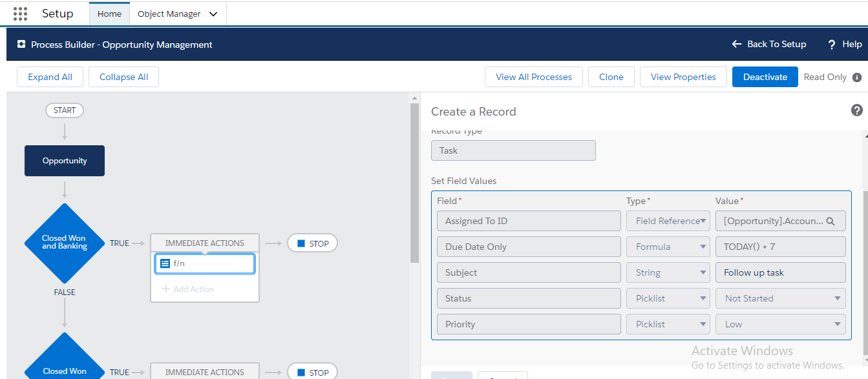
Task: Click the Read Only info icon
Action: pos(857,77)
